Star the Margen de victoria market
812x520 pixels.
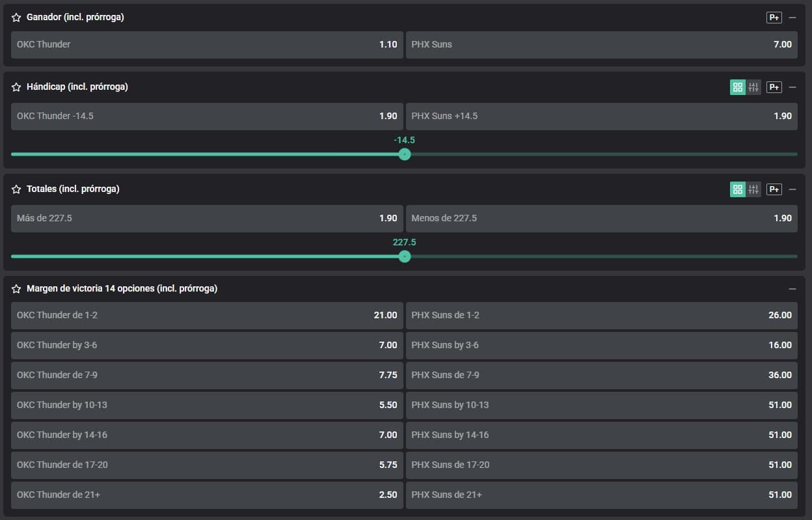tap(16, 289)
